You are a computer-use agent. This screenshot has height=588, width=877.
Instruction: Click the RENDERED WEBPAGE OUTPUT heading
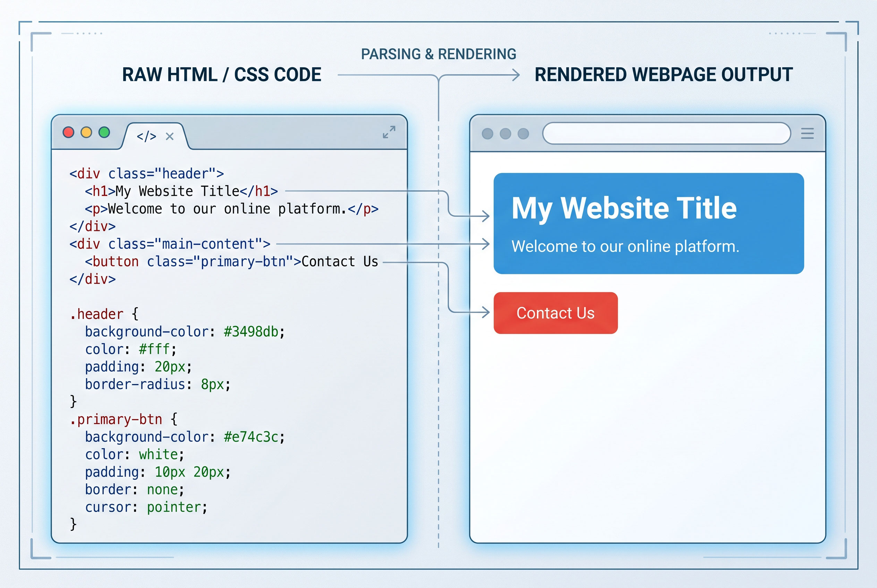(663, 75)
